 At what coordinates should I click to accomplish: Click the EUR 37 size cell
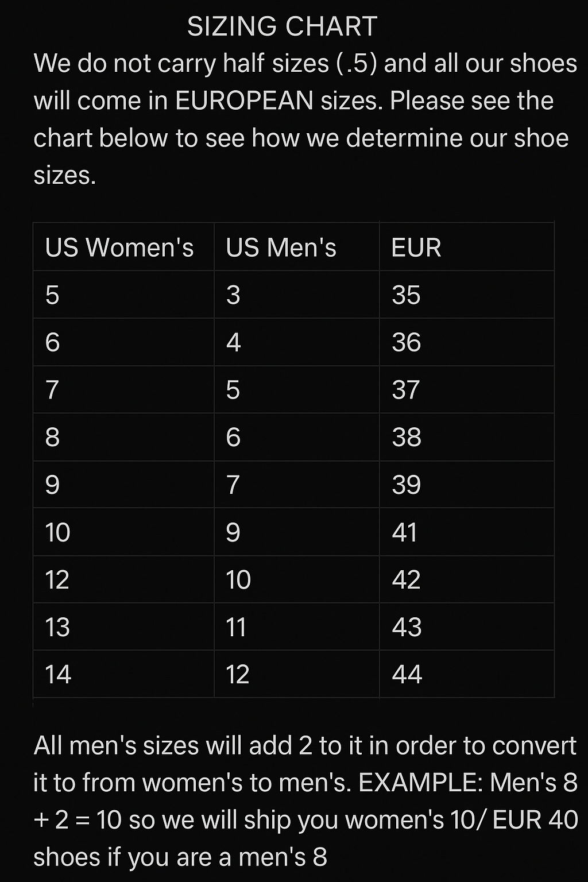(406, 390)
